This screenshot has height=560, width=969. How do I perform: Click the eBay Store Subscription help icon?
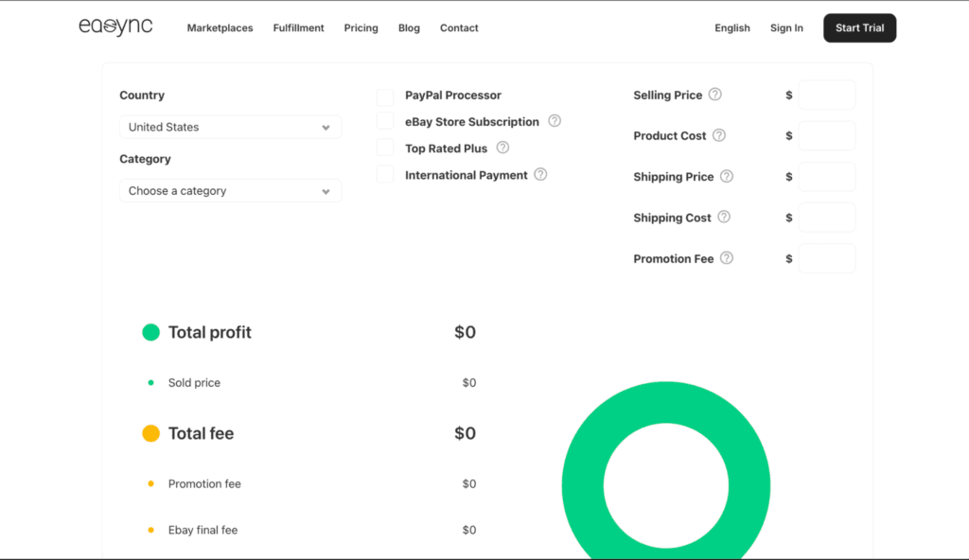click(x=554, y=121)
